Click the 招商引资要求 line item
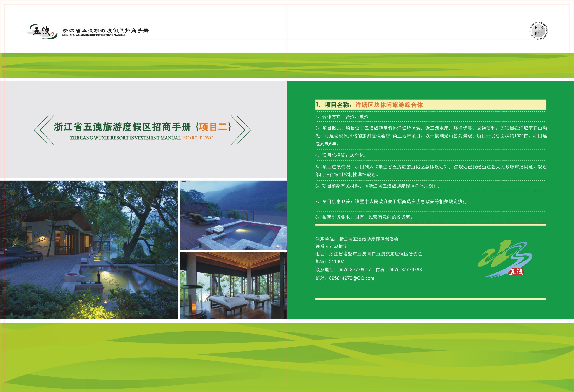Screen dimensions: 574x392 point(364,217)
